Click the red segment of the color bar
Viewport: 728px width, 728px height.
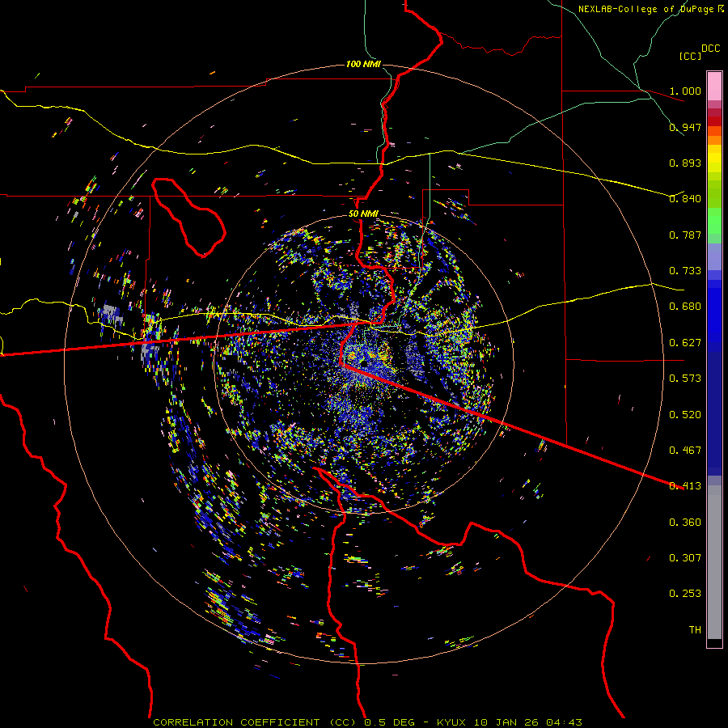pos(714,121)
